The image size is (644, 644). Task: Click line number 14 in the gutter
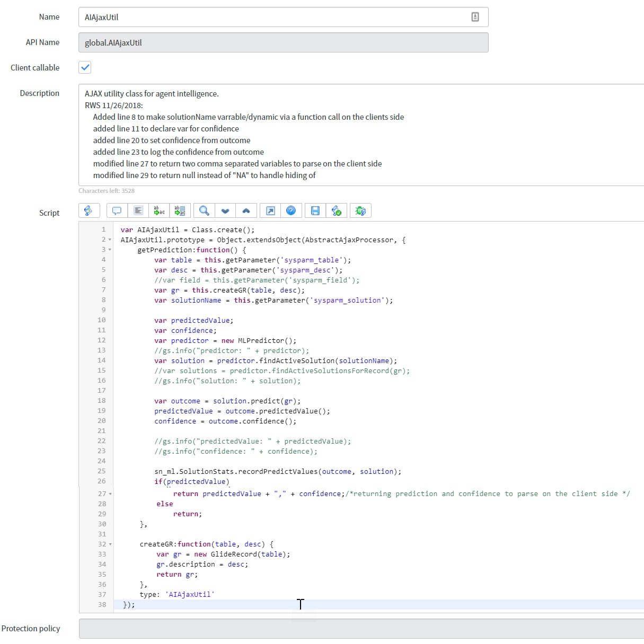point(101,360)
